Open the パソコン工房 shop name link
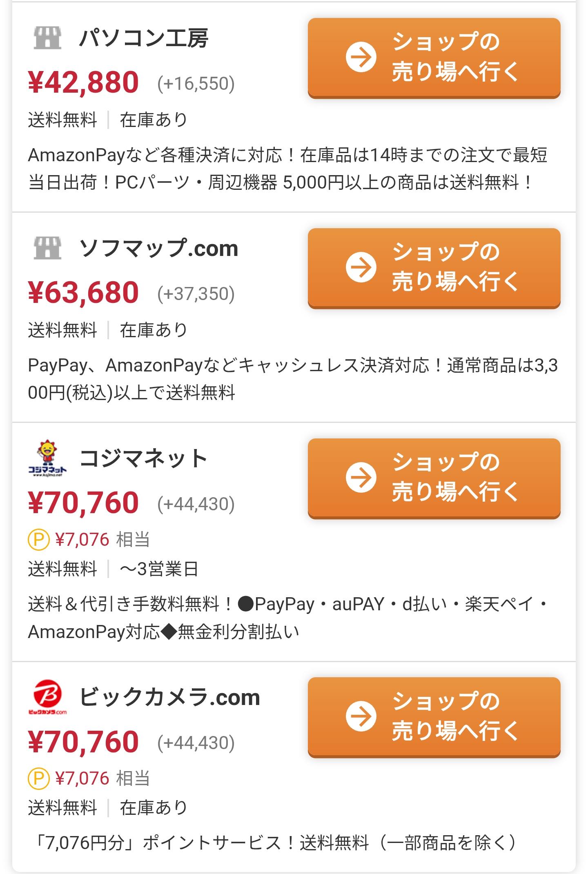Image resolution: width=588 pixels, height=874 pixels. [144, 38]
